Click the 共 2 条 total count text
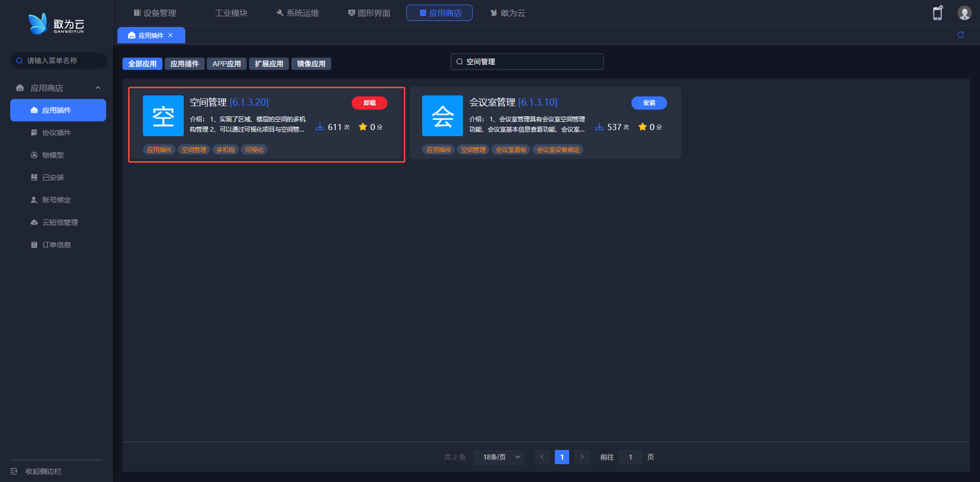This screenshot has width=980, height=482. coord(455,457)
